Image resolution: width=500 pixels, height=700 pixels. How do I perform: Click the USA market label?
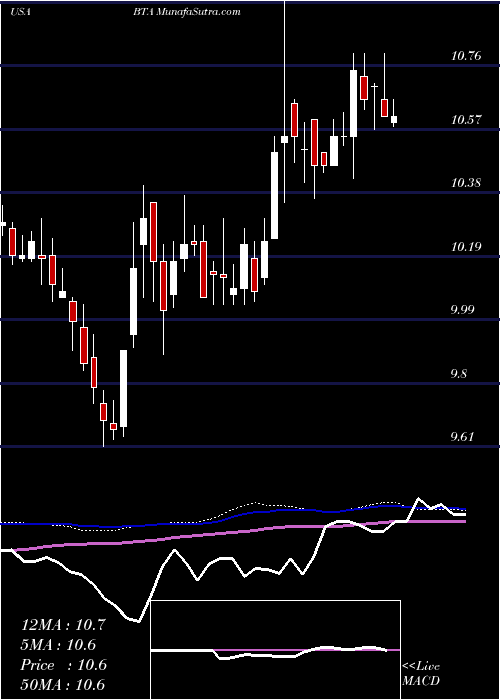20,12
